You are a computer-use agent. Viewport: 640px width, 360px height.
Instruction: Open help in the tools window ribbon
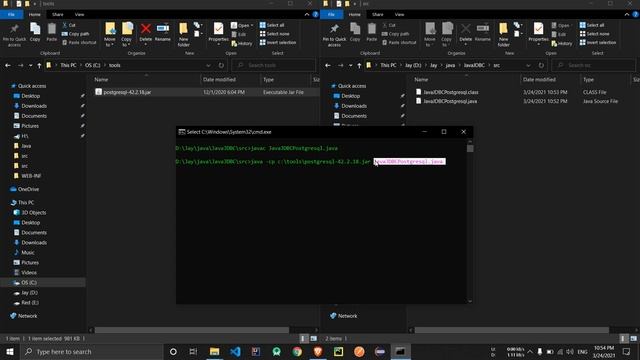(315, 14)
